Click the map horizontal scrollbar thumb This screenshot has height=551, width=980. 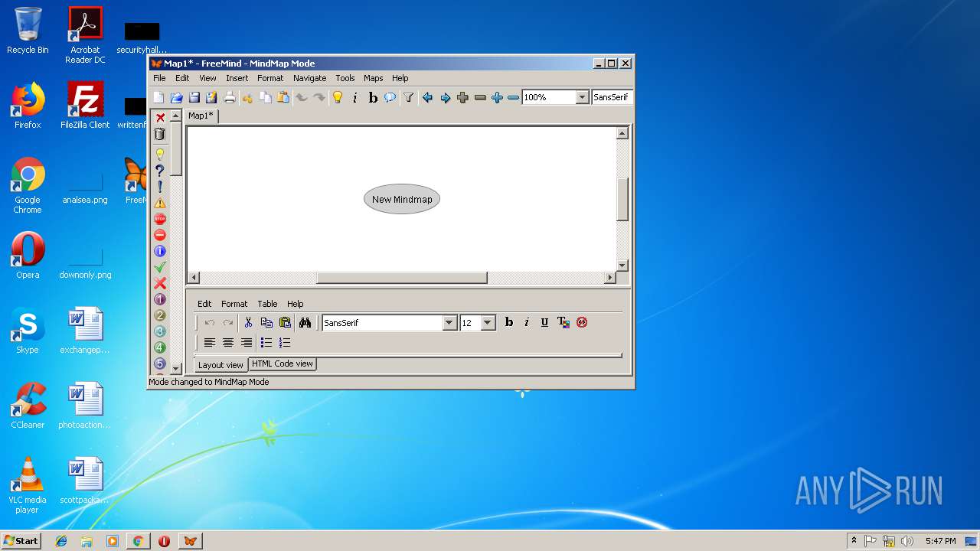402,278
